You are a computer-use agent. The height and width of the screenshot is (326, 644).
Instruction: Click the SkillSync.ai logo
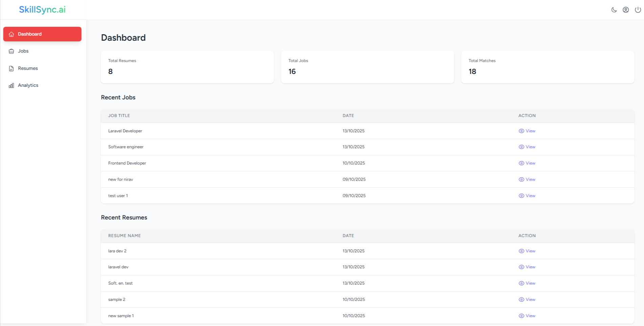click(x=42, y=9)
